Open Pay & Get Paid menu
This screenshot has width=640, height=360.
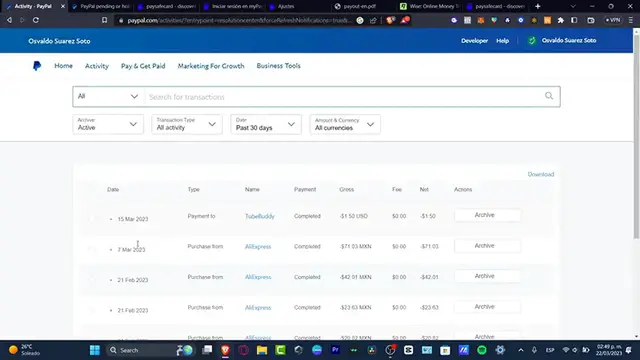click(x=143, y=66)
